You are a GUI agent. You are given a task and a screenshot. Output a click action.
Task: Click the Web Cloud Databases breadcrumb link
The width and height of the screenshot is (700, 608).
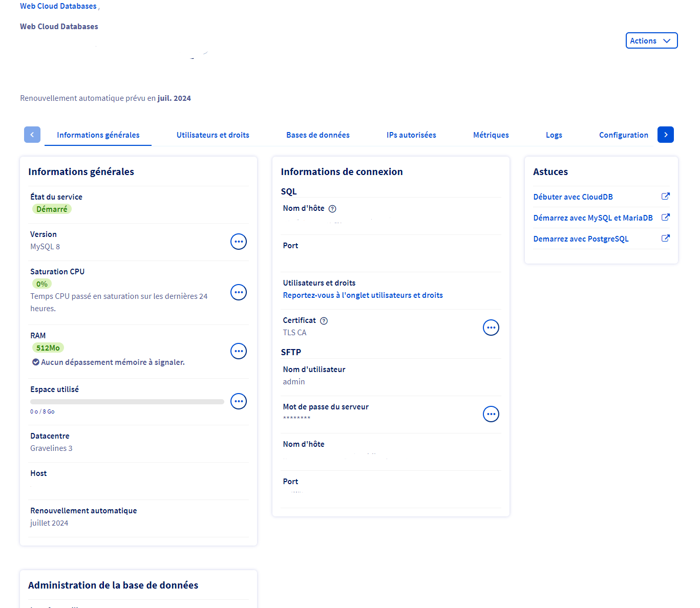click(58, 6)
